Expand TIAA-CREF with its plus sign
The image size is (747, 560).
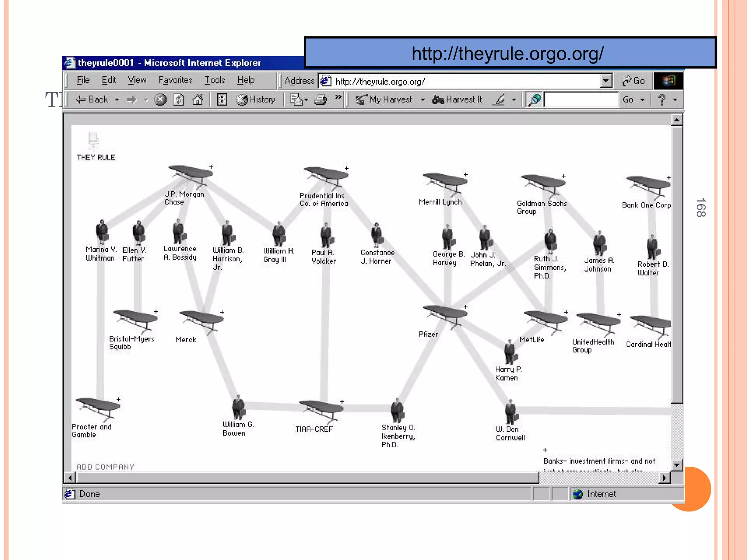[x=342, y=402]
